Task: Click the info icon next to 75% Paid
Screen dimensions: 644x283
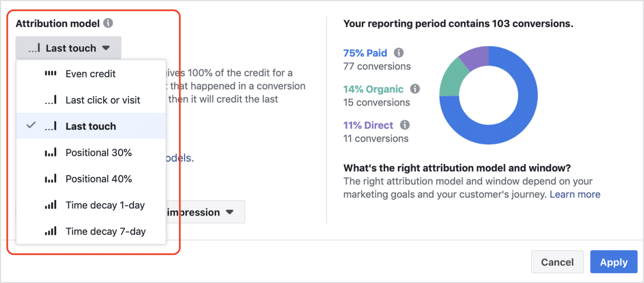Action: [x=399, y=53]
